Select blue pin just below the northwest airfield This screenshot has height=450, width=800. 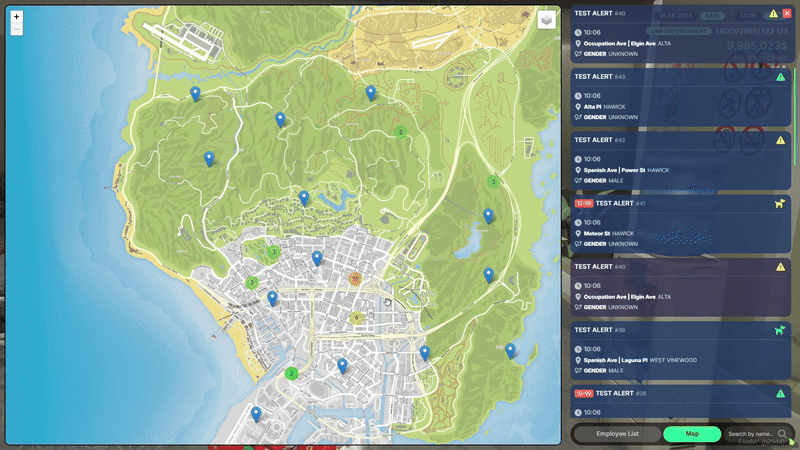[x=195, y=93]
